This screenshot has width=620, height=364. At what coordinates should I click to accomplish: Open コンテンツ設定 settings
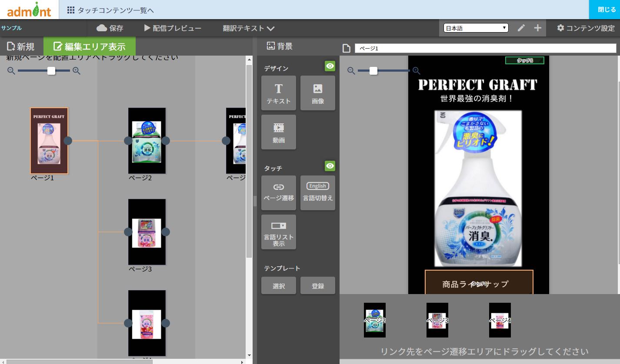coord(586,28)
